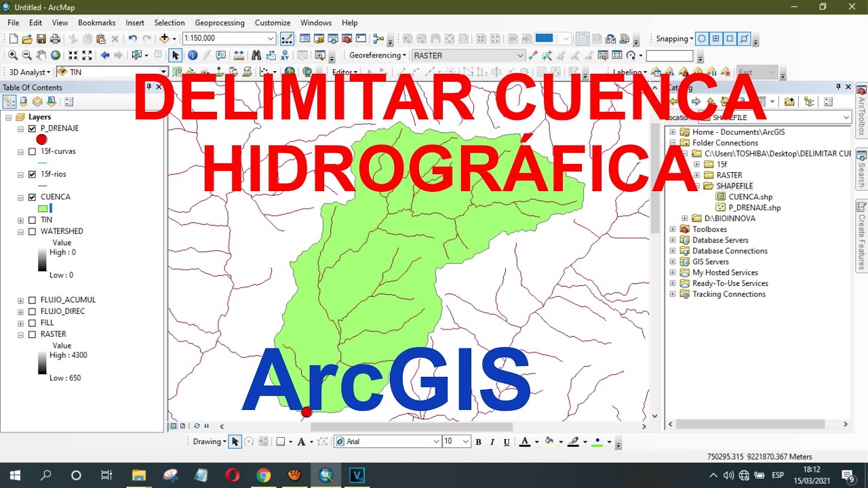Click Bold text formatting button
Image resolution: width=868 pixels, height=488 pixels.
coord(478,442)
